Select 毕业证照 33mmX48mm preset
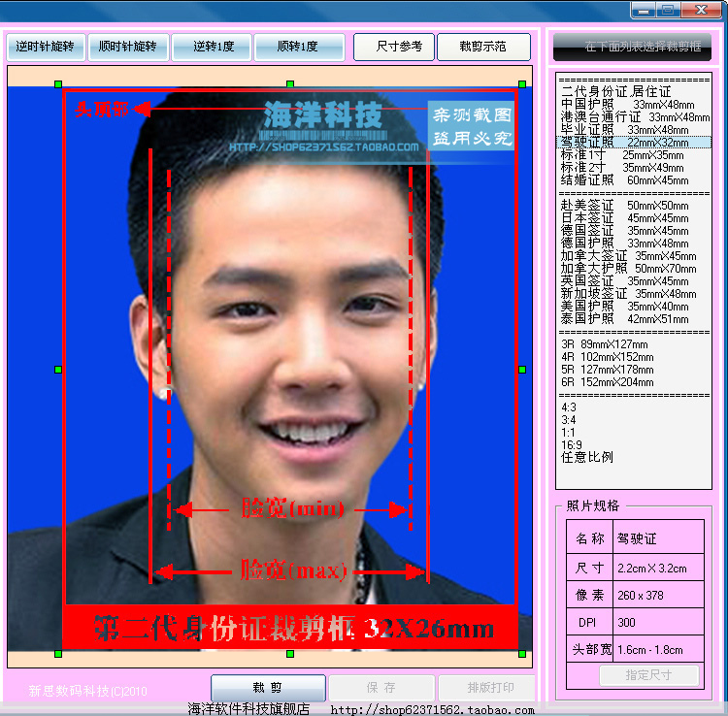The width and height of the screenshot is (728, 716). 633,129
